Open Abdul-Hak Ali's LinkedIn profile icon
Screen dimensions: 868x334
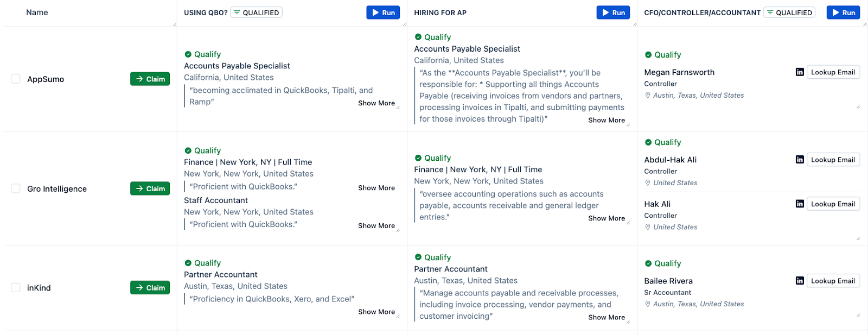click(x=800, y=160)
